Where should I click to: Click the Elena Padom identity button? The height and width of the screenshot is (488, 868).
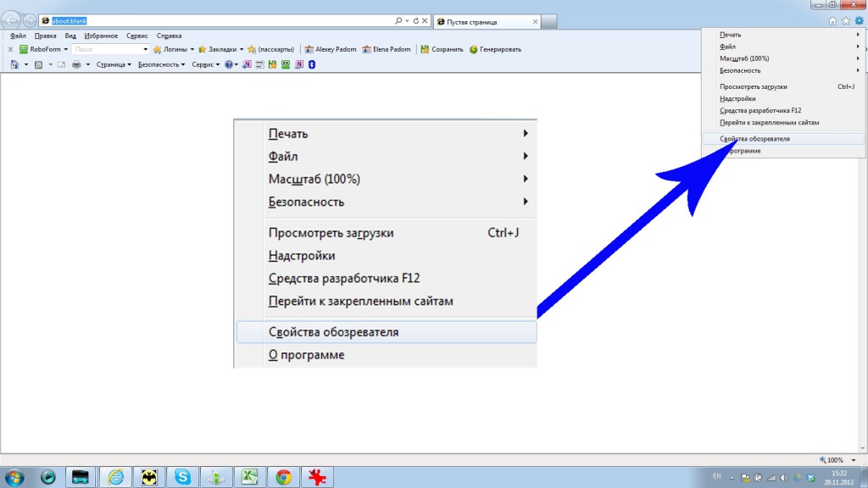coord(387,49)
